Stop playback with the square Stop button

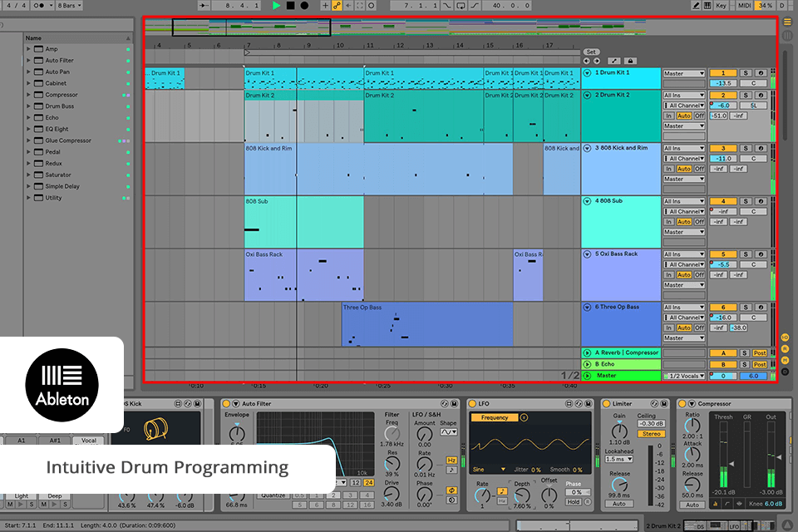coord(291,6)
